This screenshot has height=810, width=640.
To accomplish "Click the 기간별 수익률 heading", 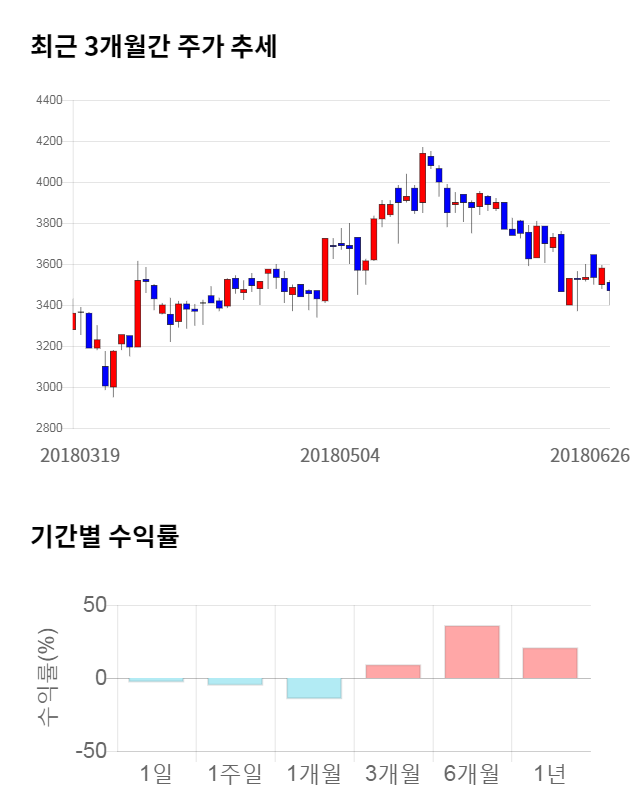I will click(104, 536).
